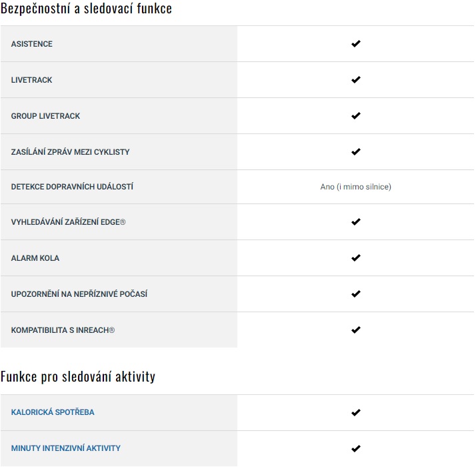The image size is (476, 467).
Task: Click the checkmark in the Asistence row
Action: 355,44
